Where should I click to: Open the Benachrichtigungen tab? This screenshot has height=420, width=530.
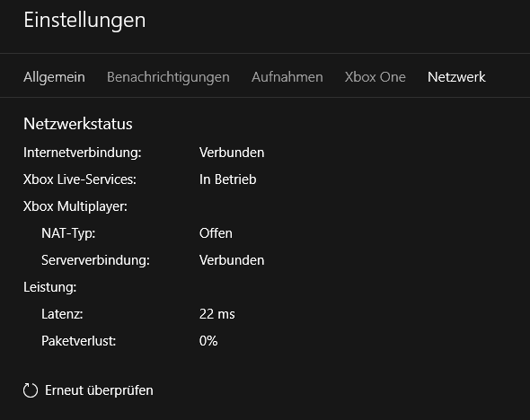[168, 77]
